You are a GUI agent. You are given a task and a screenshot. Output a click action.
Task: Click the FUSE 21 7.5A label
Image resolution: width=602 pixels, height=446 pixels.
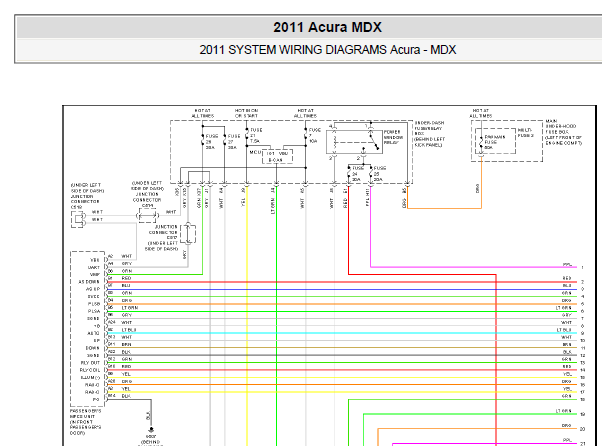point(256,135)
